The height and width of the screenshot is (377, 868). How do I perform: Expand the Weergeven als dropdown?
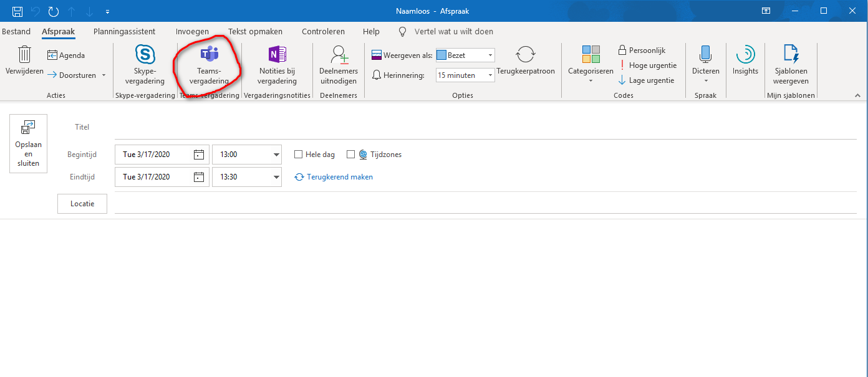[490, 55]
